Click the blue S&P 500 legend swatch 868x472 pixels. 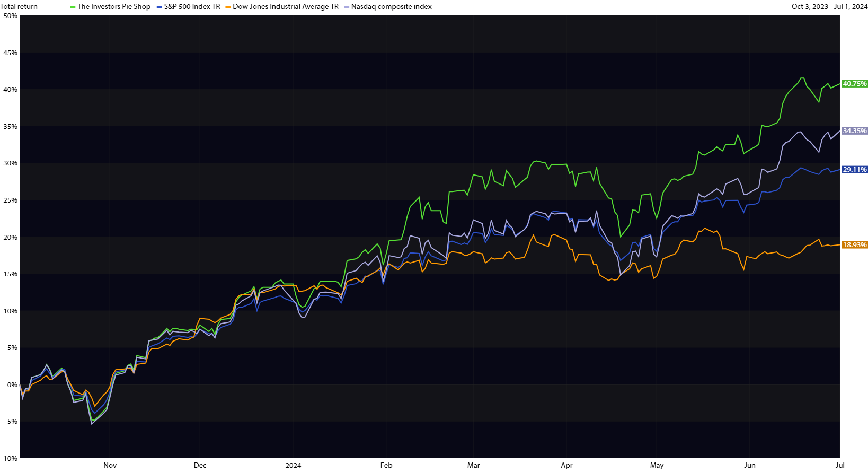[159, 7]
